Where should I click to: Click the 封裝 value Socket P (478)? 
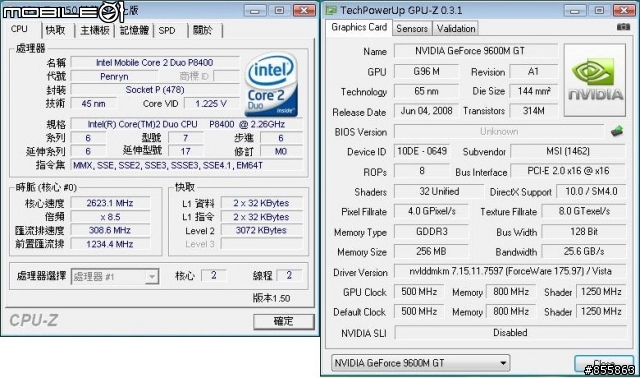[x=155, y=90]
